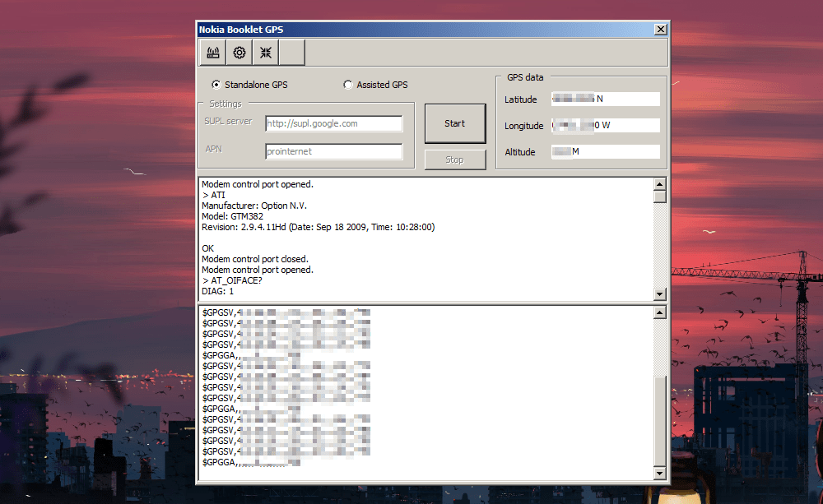Viewport: 823px width, 504px height.
Task: Click the greyed-out Stop button
Action: click(x=454, y=160)
